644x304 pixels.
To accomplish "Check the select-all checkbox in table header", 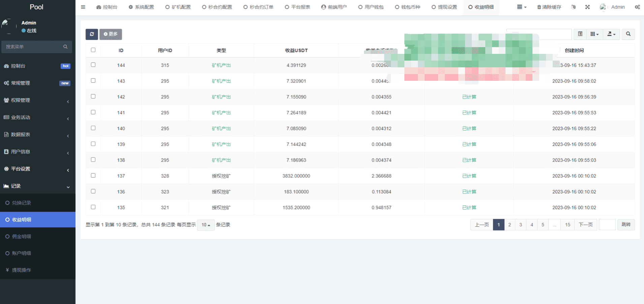I will 93,50.
